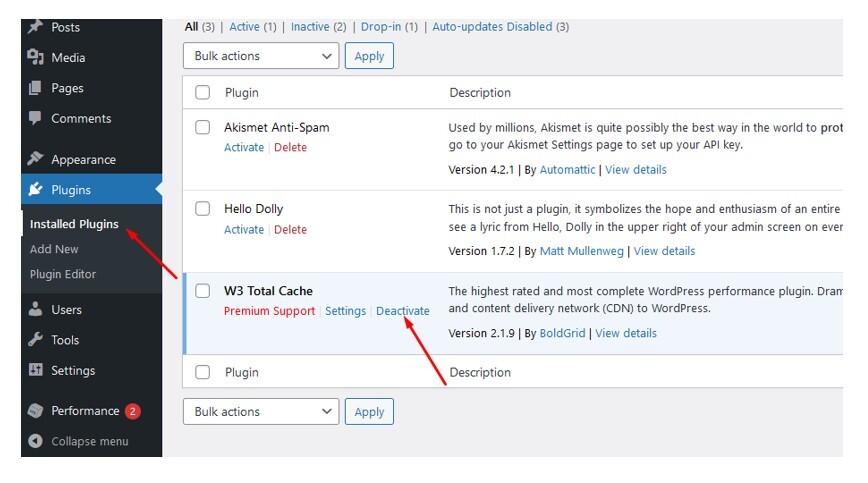
Task: Delete Akismet Anti-Spam plugin
Action: point(290,147)
